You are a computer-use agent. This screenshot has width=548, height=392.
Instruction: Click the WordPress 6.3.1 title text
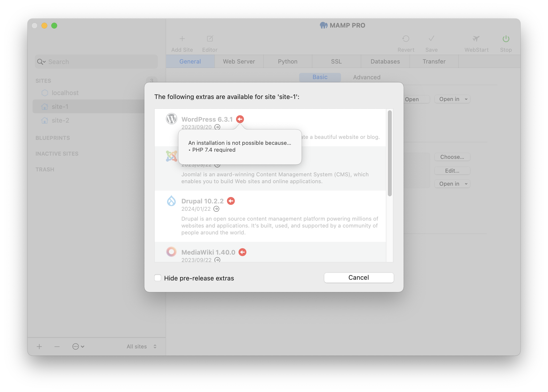(207, 119)
